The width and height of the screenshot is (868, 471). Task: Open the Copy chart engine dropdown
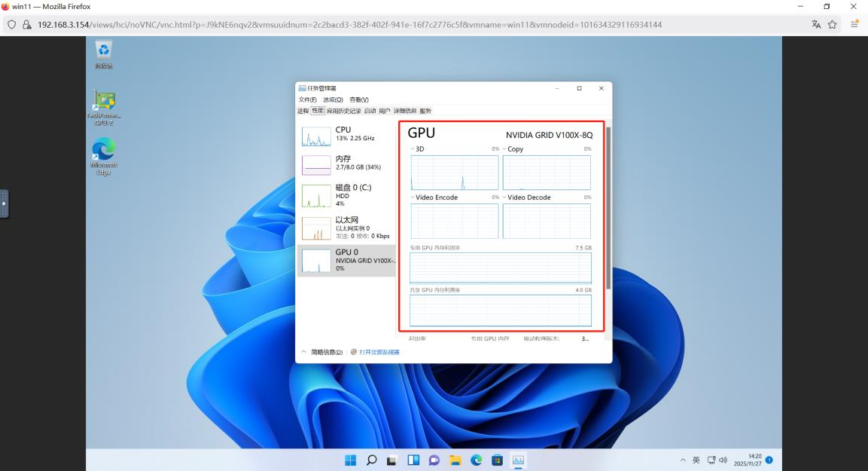point(504,148)
